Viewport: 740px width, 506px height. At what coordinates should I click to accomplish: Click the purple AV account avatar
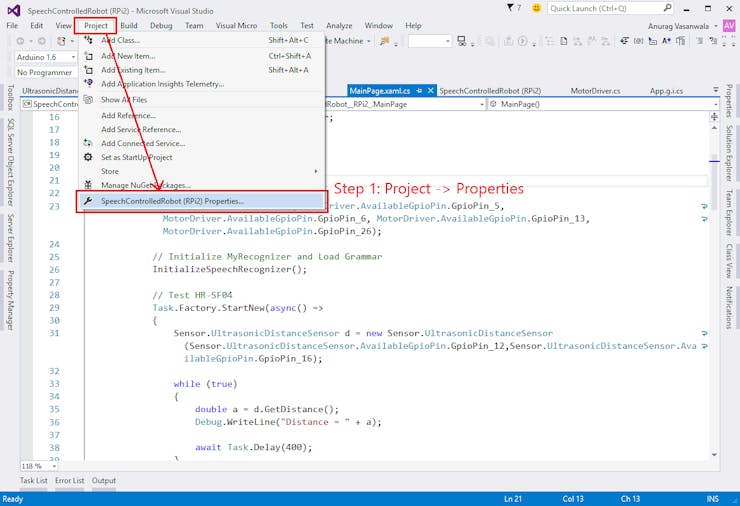click(x=729, y=25)
